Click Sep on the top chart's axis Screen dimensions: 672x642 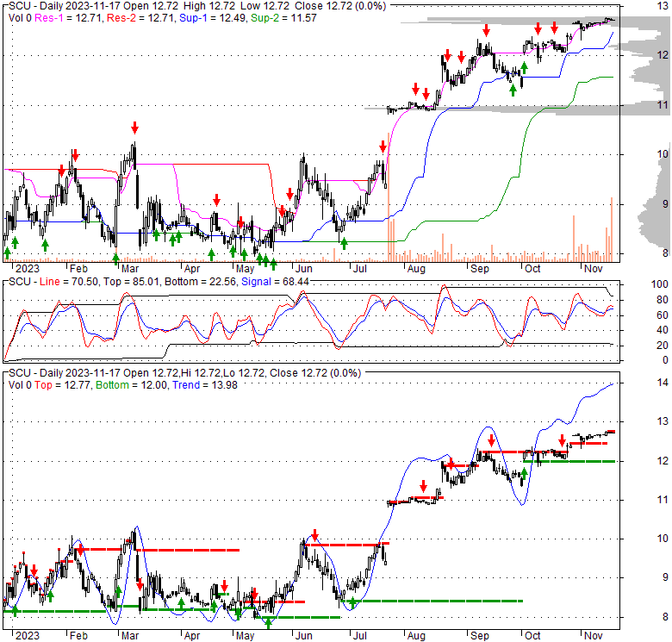coord(479,269)
